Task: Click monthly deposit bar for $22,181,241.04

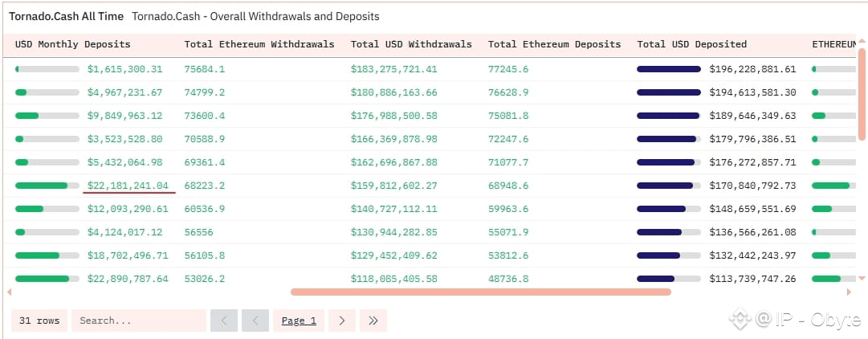Action: point(47,186)
